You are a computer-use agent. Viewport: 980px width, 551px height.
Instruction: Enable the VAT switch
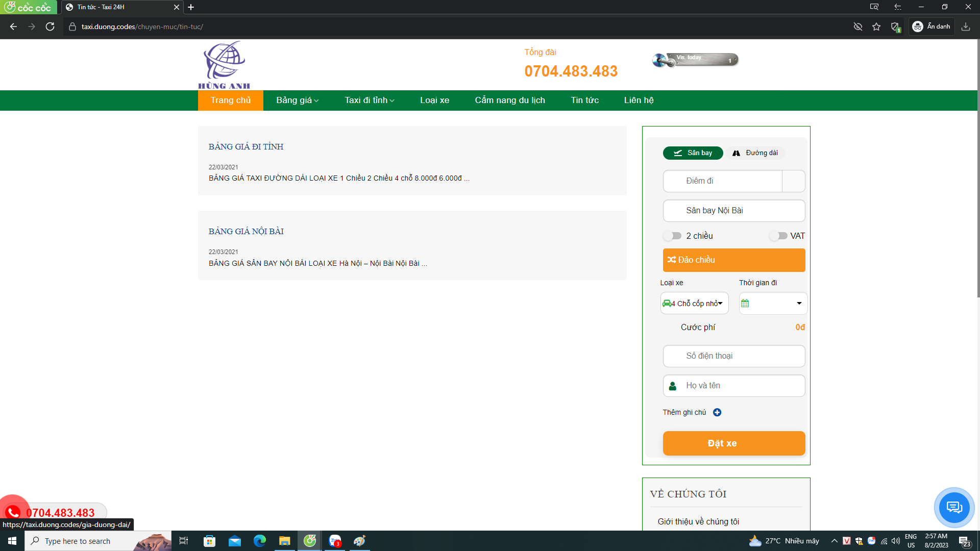778,236
